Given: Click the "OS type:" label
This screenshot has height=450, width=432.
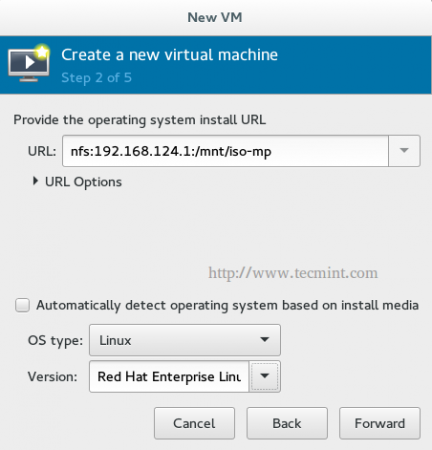Looking at the screenshot, I should click(x=55, y=341).
